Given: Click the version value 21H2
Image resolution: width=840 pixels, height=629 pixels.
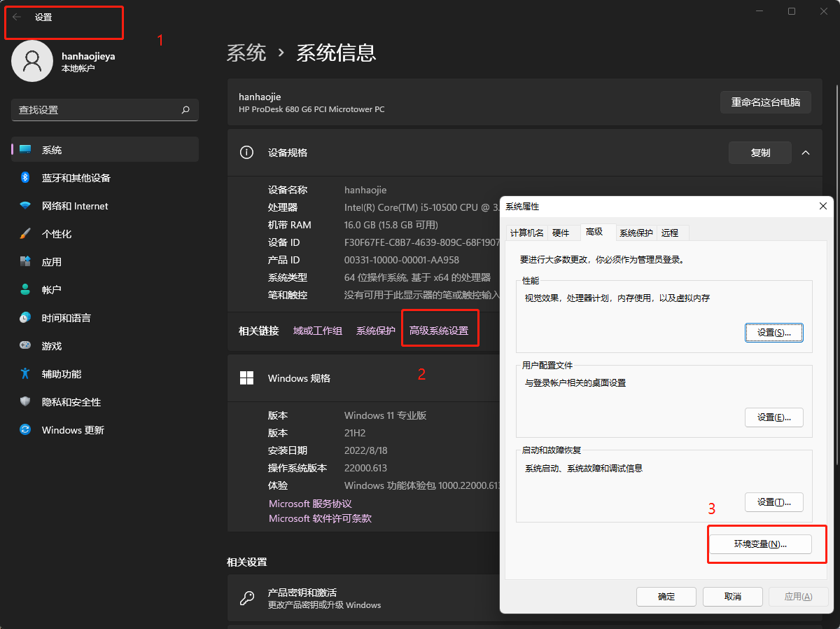Looking at the screenshot, I should pyautogui.click(x=356, y=433).
